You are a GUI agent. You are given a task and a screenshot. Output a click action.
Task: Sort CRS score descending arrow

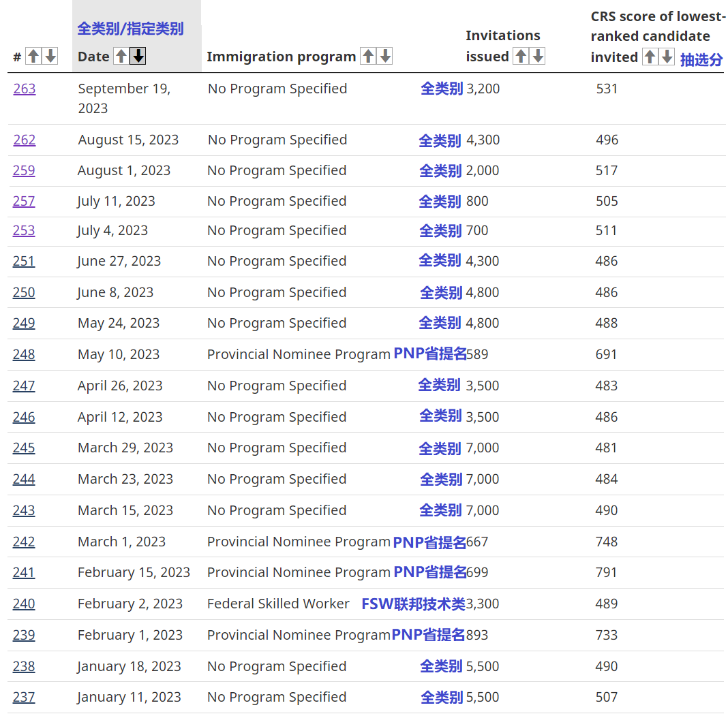click(x=667, y=57)
